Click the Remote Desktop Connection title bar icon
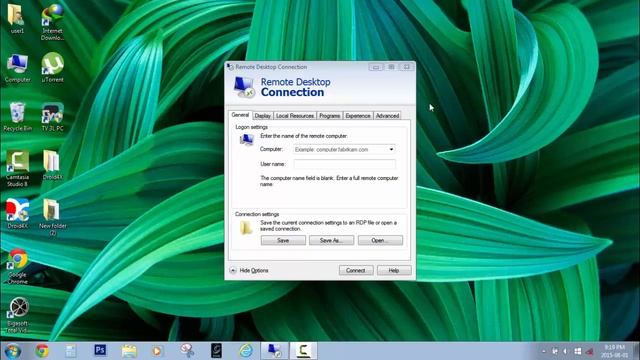 click(x=230, y=67)
